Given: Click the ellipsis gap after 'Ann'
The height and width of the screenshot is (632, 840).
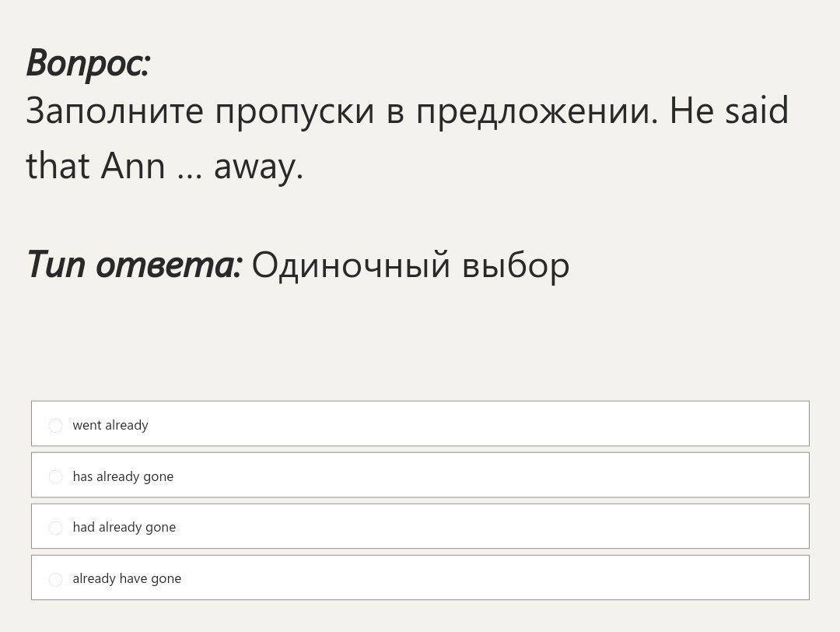Looking at the screenshot, I should (x=189, y=168).
